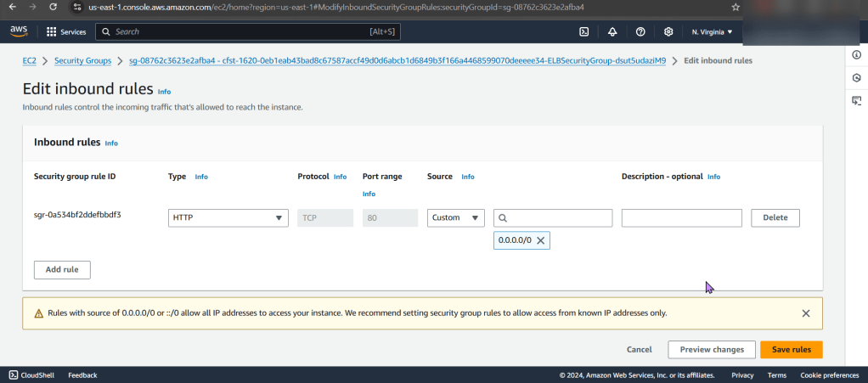
Task: Dismiss the 0.0.0.0/0 warning banner
Action: tap(805, 313)
